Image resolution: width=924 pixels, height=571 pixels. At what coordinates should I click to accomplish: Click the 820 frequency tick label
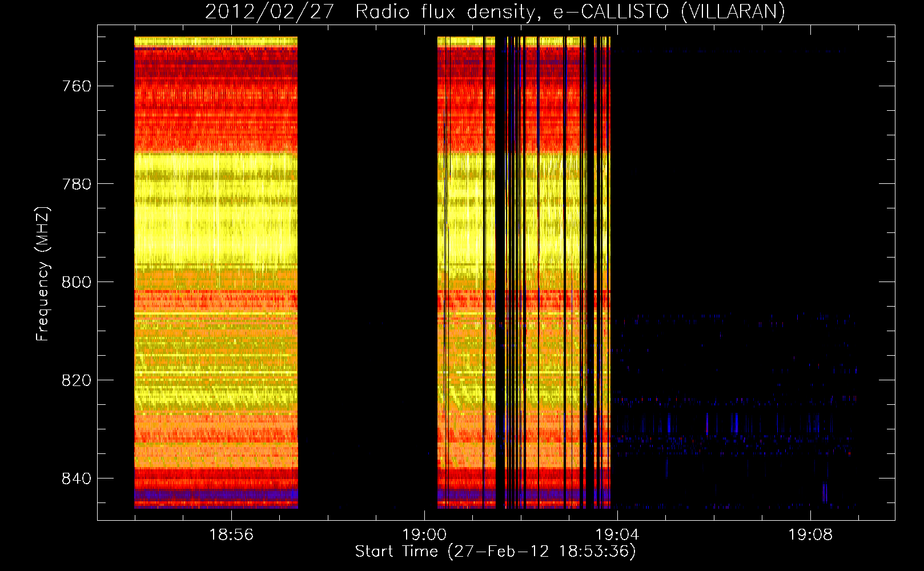click(77, 380)
